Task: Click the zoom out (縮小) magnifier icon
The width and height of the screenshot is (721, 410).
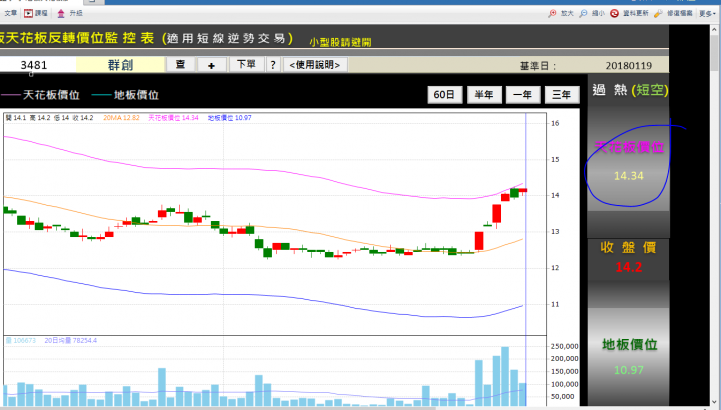Action: 583,13
